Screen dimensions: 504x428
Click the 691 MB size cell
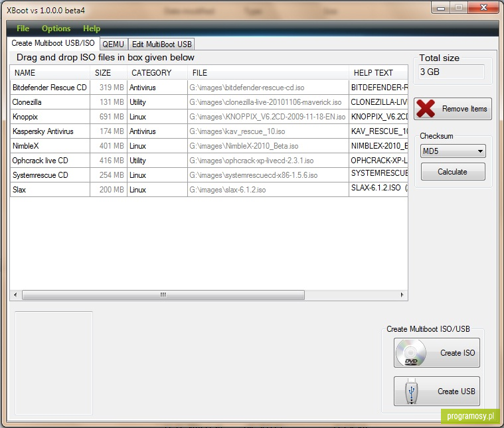pyautogui.click(x=109, y=117)
